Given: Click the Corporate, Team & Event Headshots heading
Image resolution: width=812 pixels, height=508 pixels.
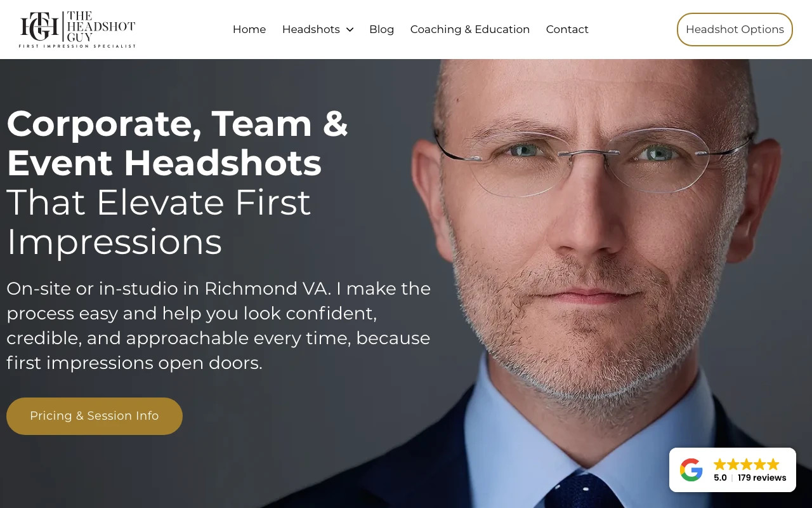Looking at the screenshot, I should tap(178, 143).
